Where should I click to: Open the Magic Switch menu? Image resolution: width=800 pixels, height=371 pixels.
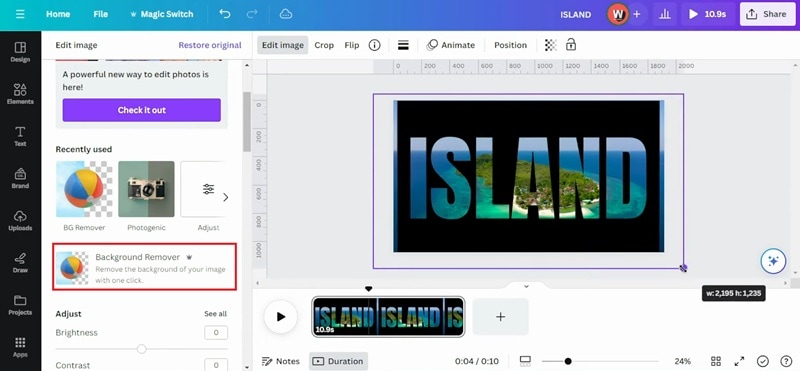pos(162,14)
